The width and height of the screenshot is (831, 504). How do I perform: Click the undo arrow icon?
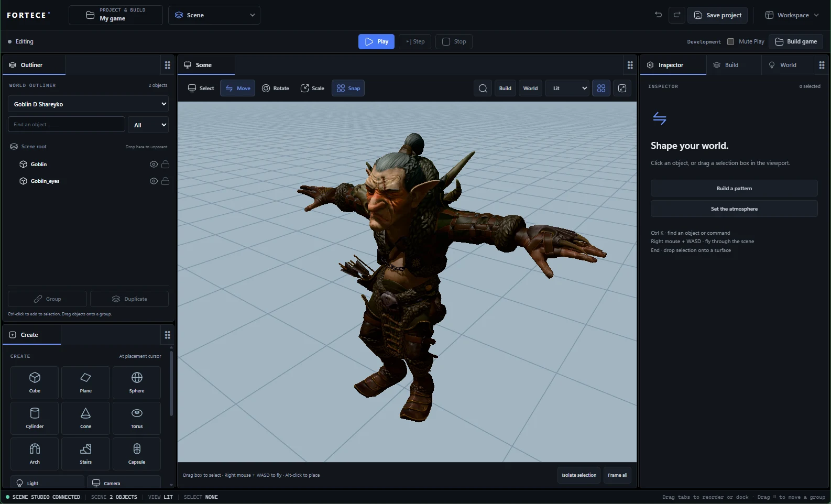click(x=658, y=15)
